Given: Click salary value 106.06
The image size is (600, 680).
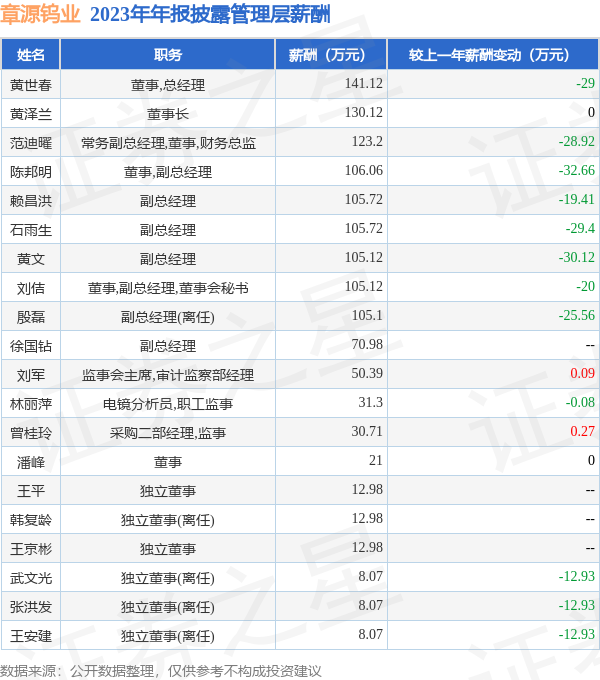Looking at the screenshot, I should pyautogui.click(x=364, y=170).
